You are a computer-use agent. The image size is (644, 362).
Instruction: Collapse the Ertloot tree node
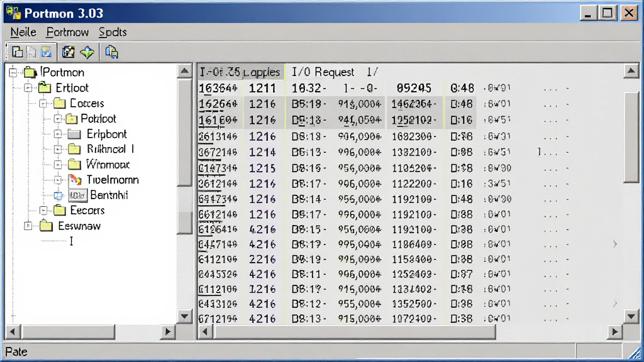pyautogui.click(x=28, y=88)
